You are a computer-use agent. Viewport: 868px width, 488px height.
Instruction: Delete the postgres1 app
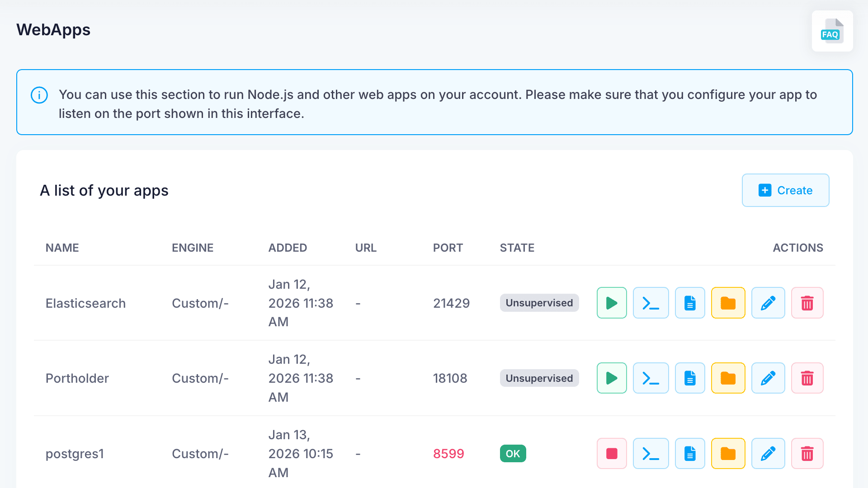pyautogui.click(x=807, y=453)
